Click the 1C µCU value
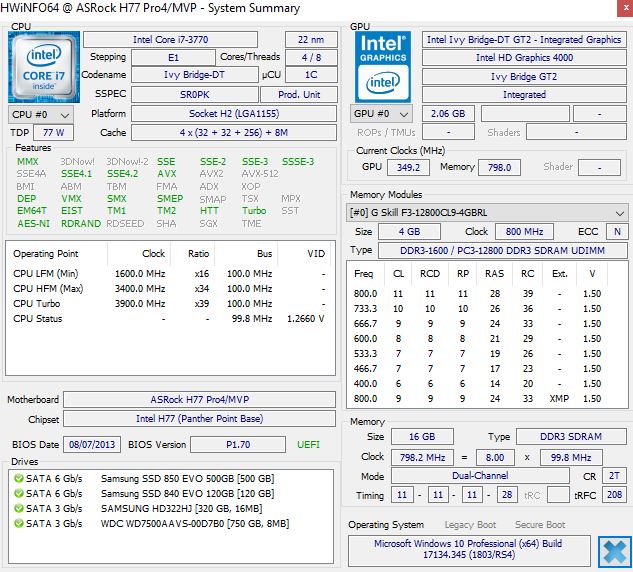633x572 pixels. [311, 75]
